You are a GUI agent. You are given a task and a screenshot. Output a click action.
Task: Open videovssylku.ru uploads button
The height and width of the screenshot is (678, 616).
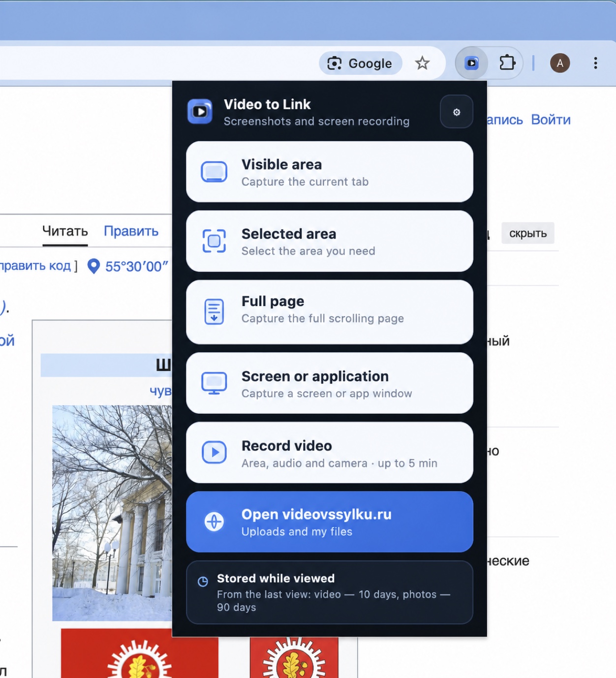coord(330,522)
